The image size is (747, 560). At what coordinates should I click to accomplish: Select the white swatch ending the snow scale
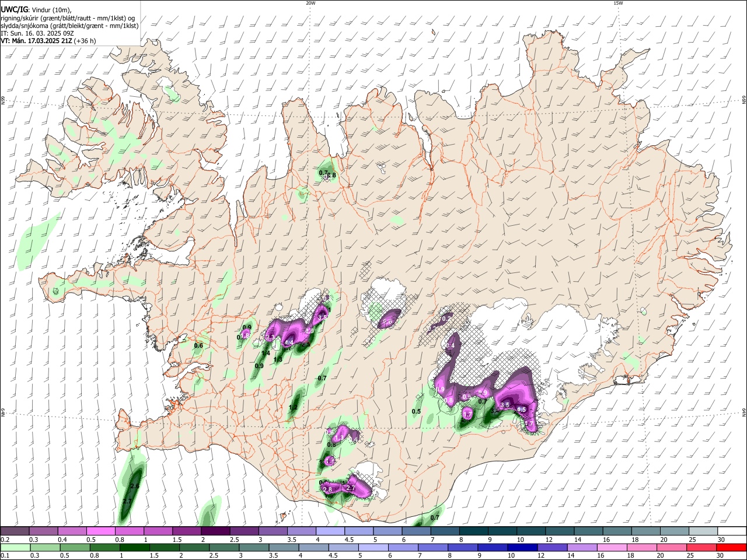coord(732,531)
